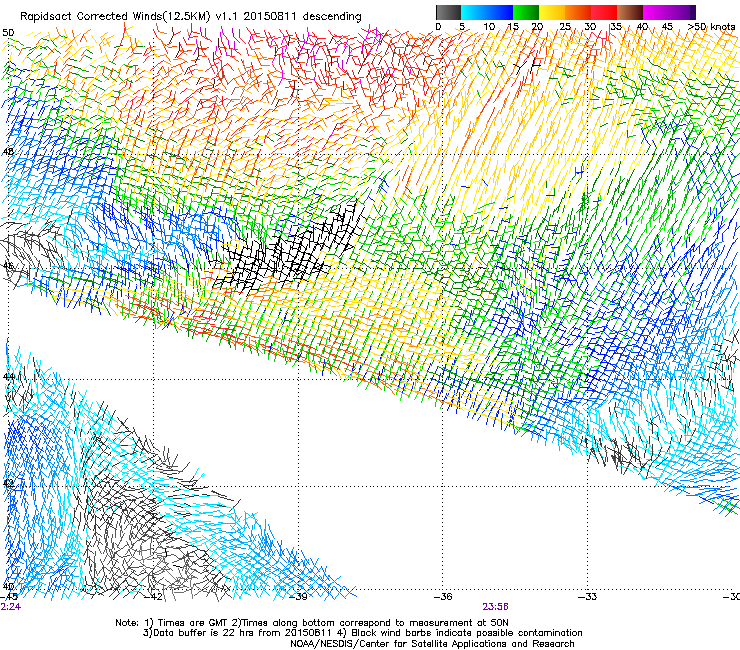Click the note line 'Times are GMT'
This screenshot has width=740, height=650.
193,623
